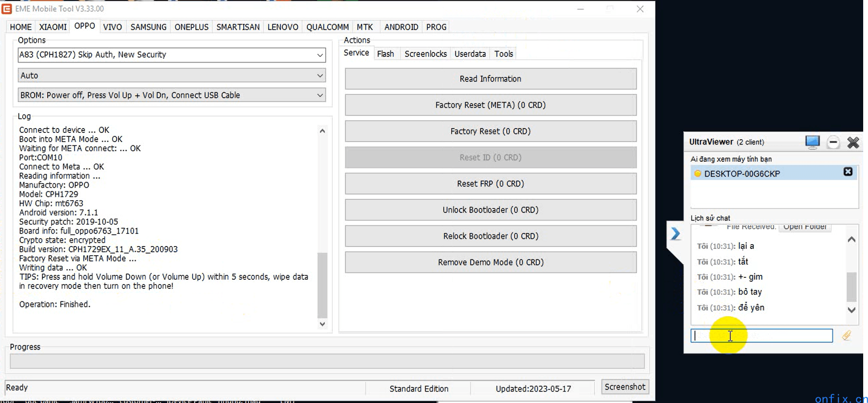The width and height of the screenshot is (868, 403).
Task: Click chat message 'bỏ tay'
Action: pyautogui.click(x=750, y=292)
